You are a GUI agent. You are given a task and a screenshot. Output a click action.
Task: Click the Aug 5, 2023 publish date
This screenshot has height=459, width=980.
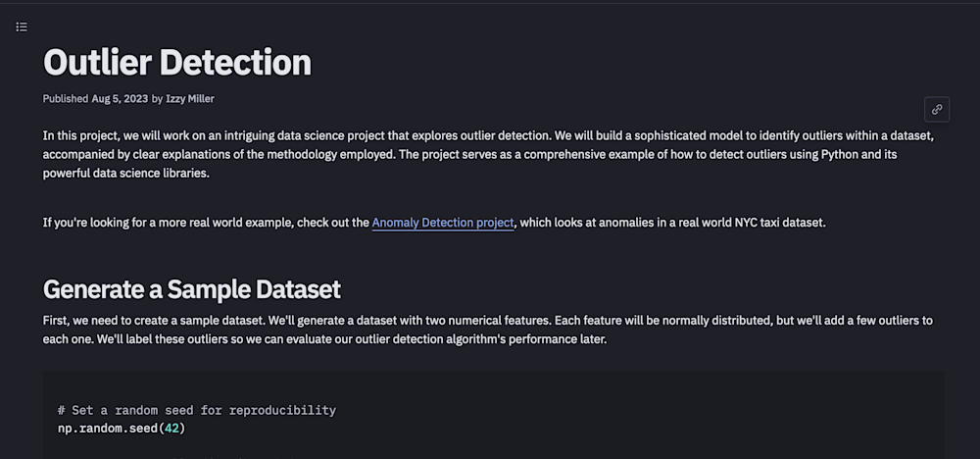[x=120, y=98]
